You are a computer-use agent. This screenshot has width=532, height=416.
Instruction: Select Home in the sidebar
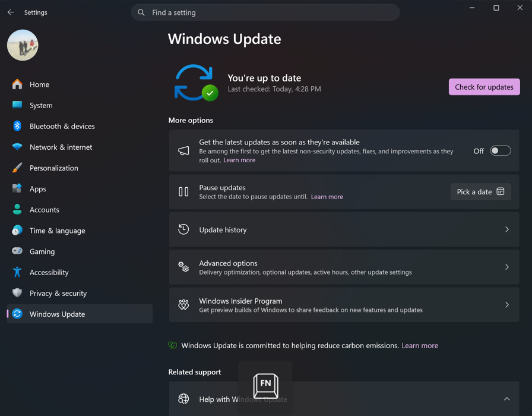(x=80, y=84)
